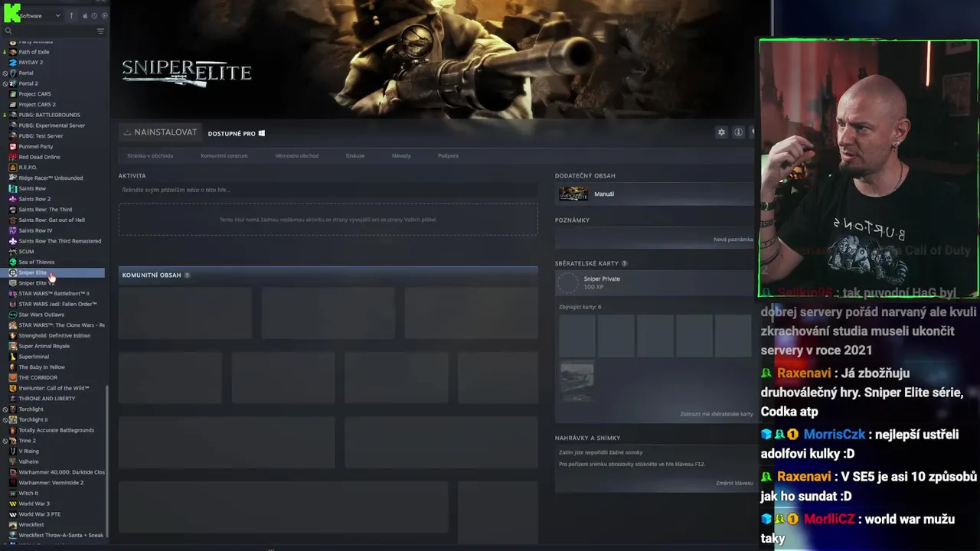This screenshot has width=980, height=551.
Task: Toggle the Apple platform filter icon
Action: click(x=85, y=15)
